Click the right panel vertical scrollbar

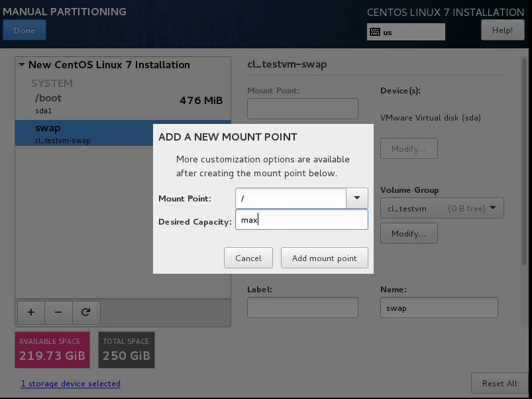[x=524, y=161]
